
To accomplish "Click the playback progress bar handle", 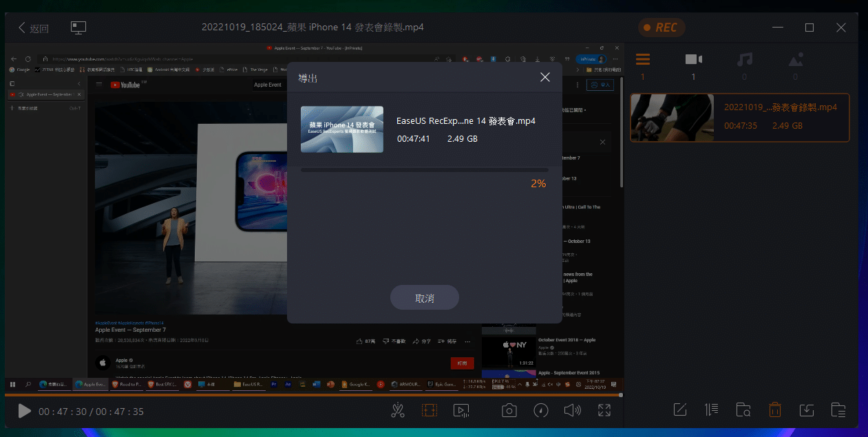I will pyautogui.click(x=620, y=395).
